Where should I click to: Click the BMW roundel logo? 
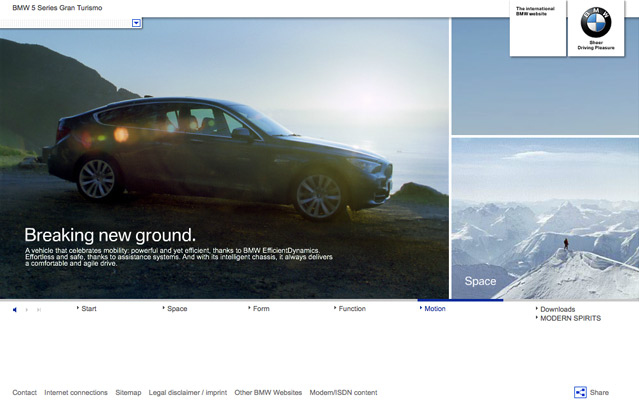[x=596, y=22]
